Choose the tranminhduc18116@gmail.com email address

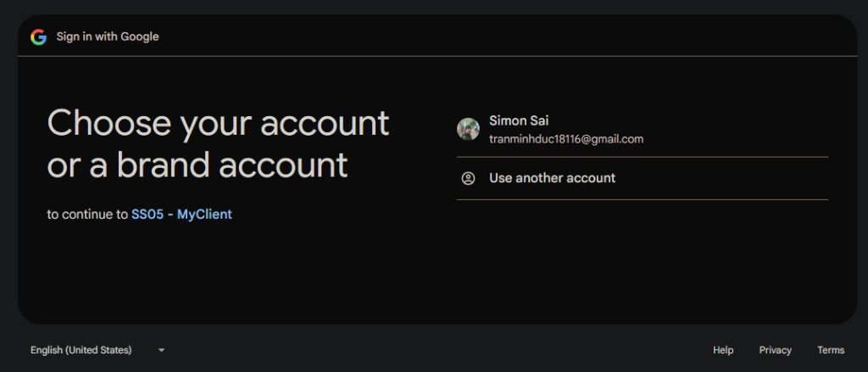(566, 139)
